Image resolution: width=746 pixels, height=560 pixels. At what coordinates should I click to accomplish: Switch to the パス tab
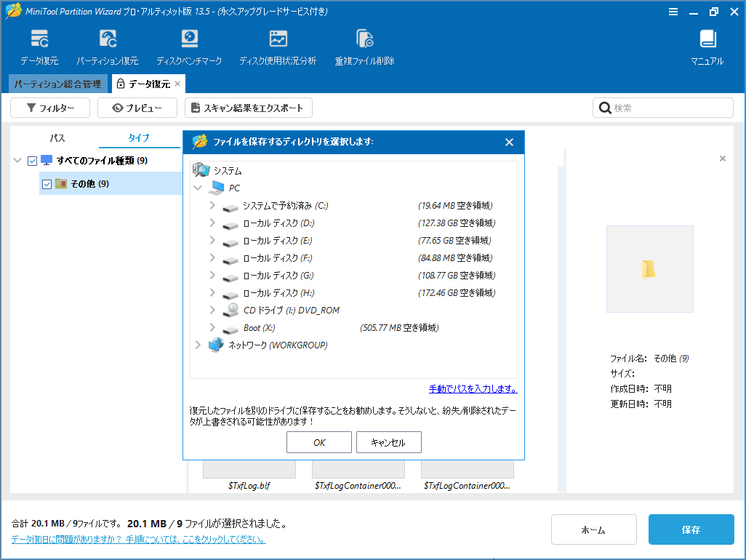[x=57, y=137]
